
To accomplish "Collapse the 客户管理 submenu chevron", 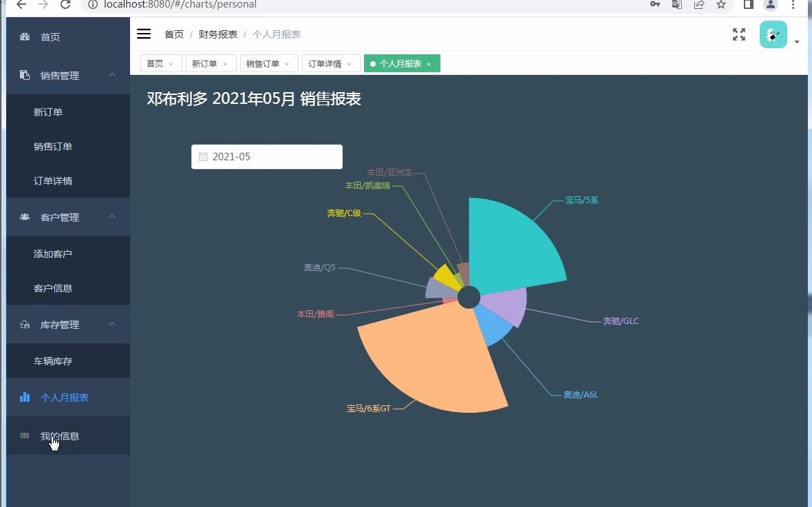I will click(x=112, y=217).
